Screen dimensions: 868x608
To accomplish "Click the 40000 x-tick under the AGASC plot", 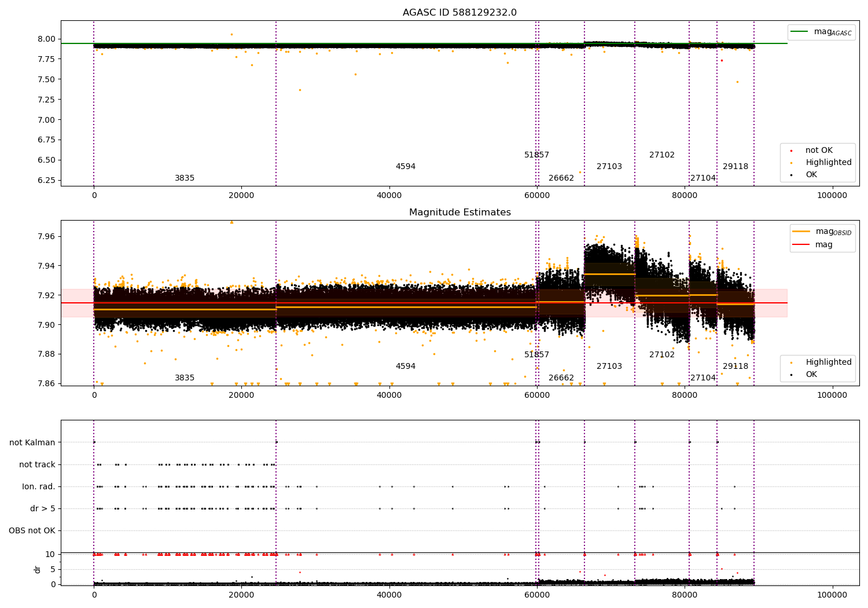I will (389, 196).
